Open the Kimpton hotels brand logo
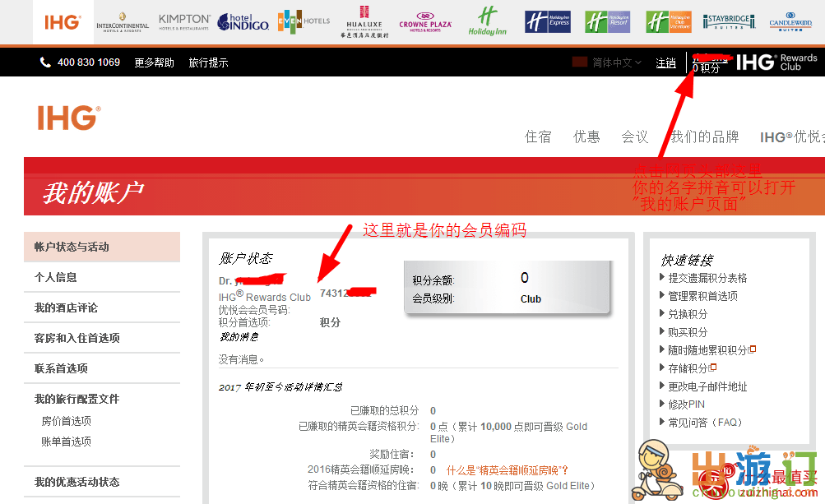Image resolution: width=825 pixels, height=504 pixels. tap(184, 22)
